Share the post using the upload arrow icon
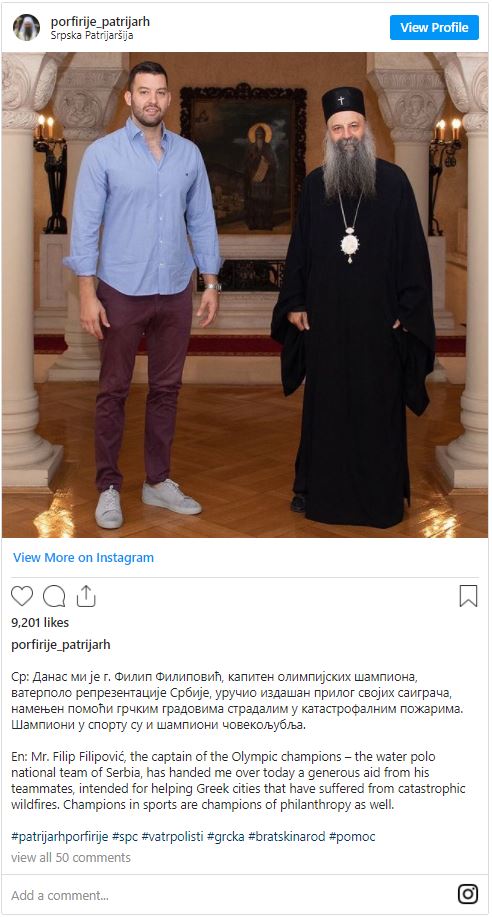This screenshot has width=492, height=917. [x=86, y=596]
